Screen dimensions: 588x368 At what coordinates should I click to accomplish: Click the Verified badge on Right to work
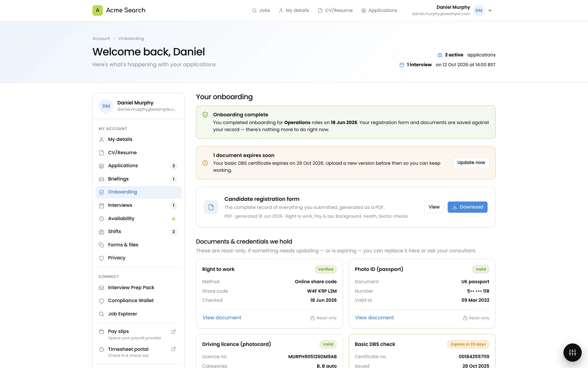326,269
